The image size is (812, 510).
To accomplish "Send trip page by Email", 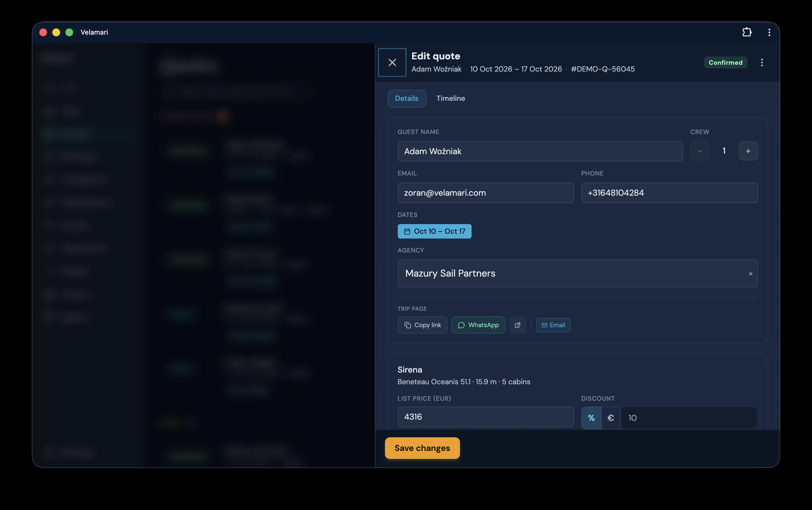I will (553, 325).
